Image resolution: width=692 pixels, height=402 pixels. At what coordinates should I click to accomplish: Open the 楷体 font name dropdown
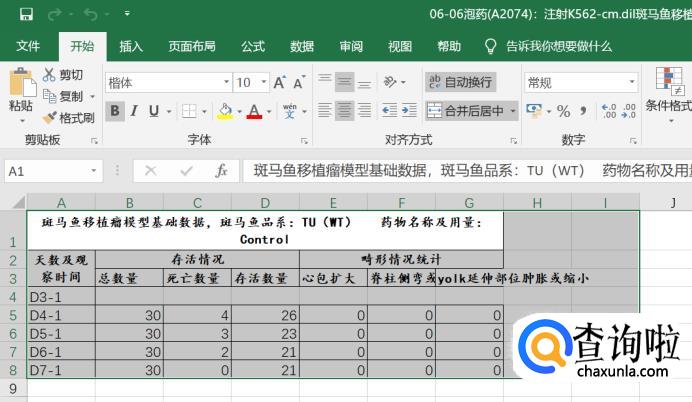click(x=226, y=82)
